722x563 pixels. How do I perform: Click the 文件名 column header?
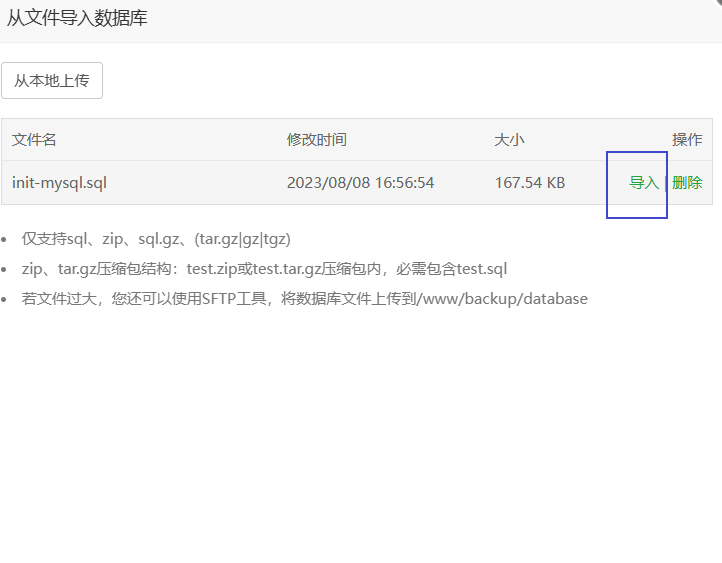(x=34, y=140)
